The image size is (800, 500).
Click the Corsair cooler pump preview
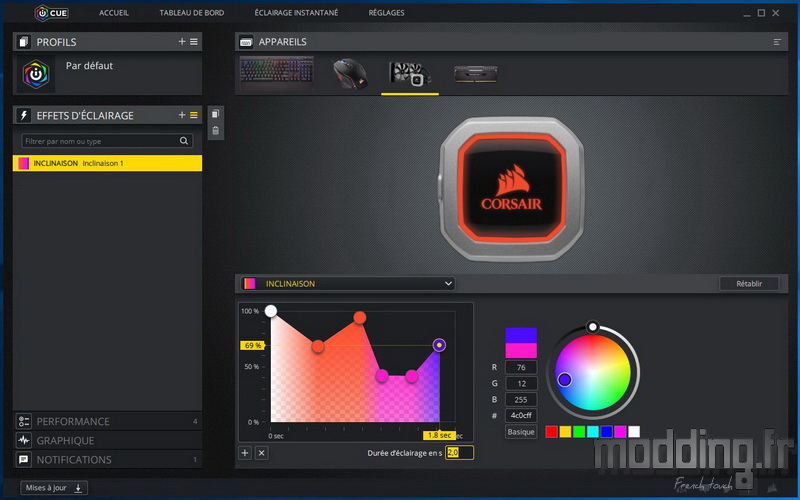click(512, 189)
